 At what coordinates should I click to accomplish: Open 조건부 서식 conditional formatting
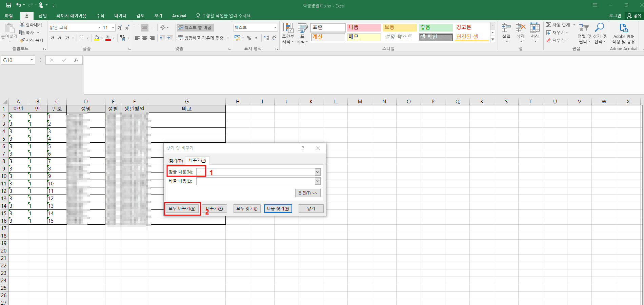[x=288, y=33]
